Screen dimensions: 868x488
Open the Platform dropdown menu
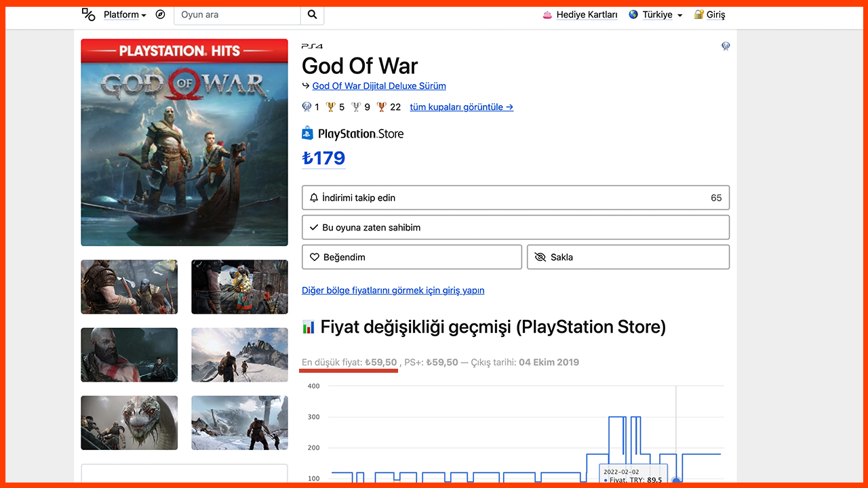point(125,14)
